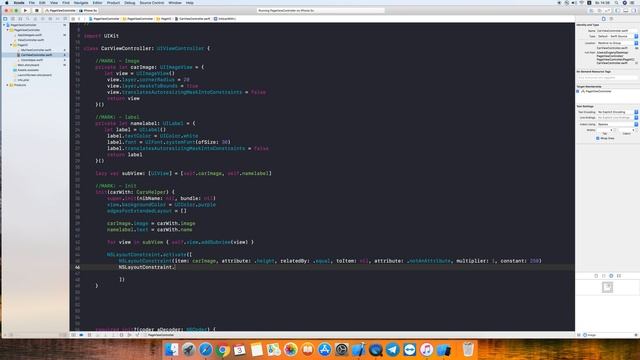This screenshot has height=360, width=640.
Task: Select CarViewController.swift in navigator
Action: 35,55
